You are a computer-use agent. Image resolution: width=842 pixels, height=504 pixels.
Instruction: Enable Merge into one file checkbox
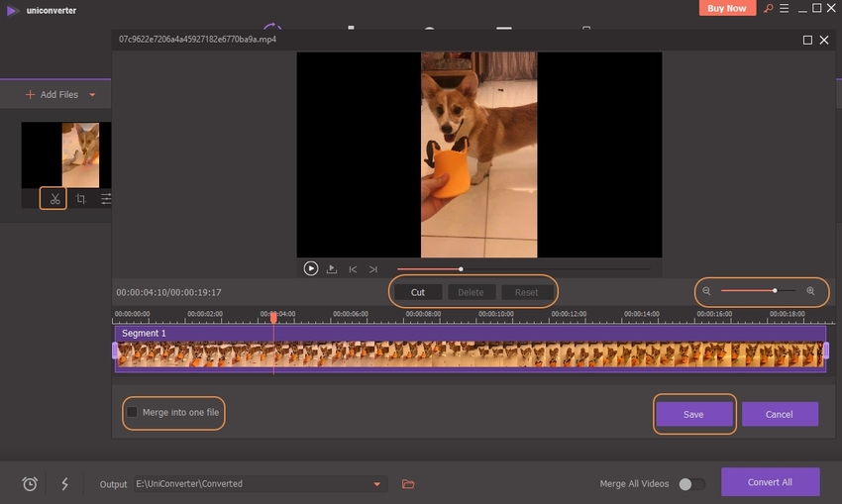pos(132,412)
